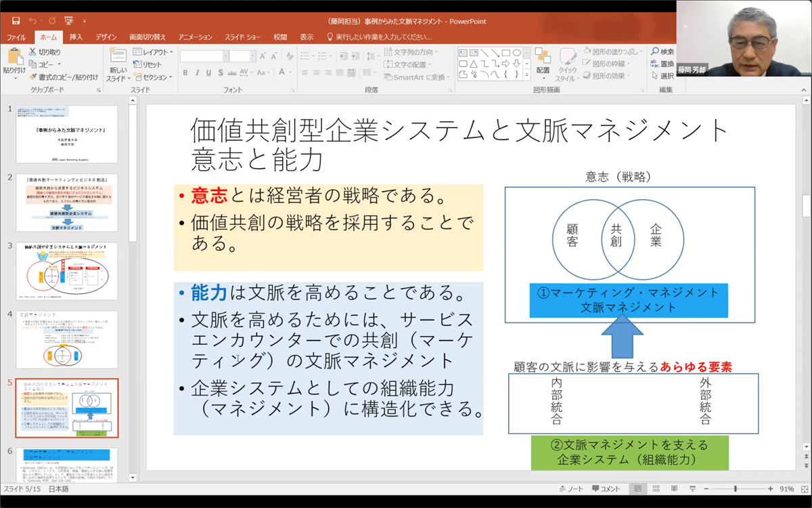
Task: Select the text box shape in gallery
Action: coord(463,53)
